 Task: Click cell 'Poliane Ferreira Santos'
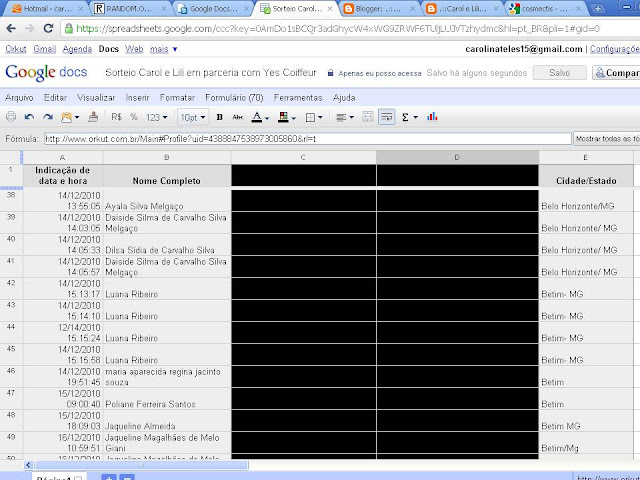pyautogui.click(x=167, y=399)
